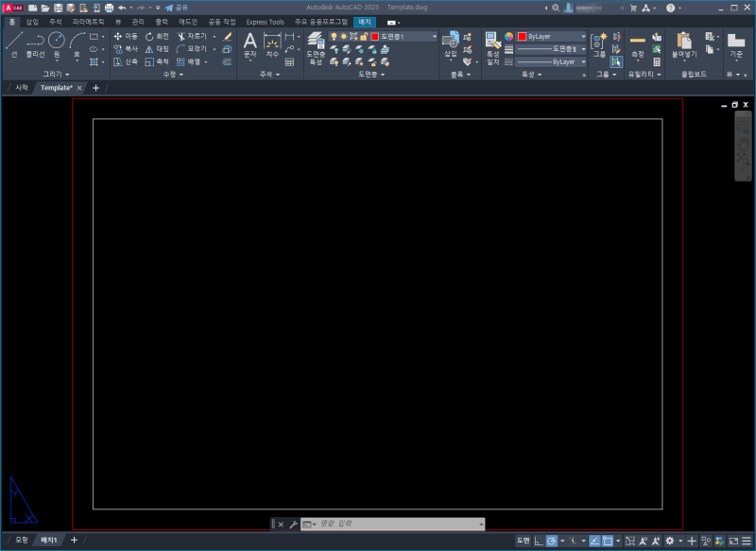Toggle Ortho mode in the status bar
The height and width of the screenshot is (551, 756).
(539, 542)
